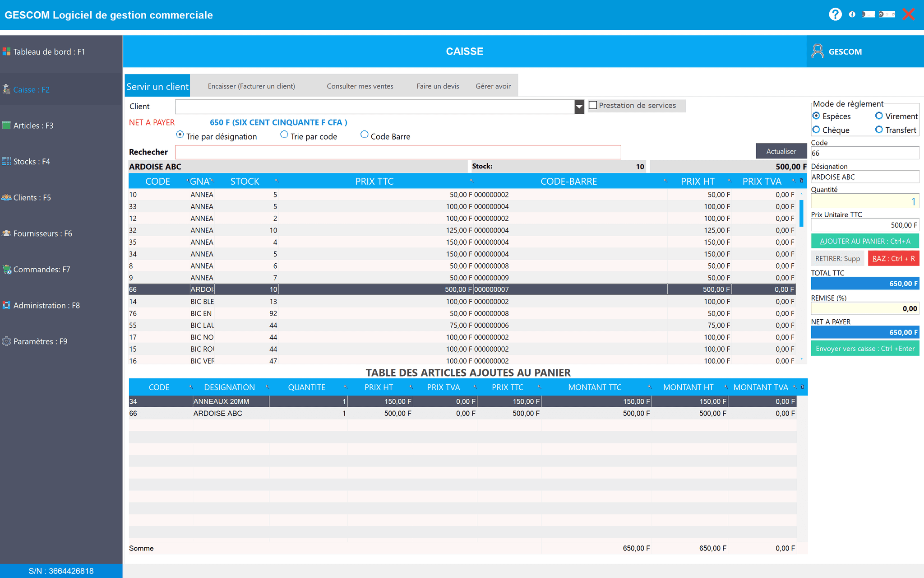This screenshot has width=924, height=578.
Task: Select Chèque payment mode
Action: pos(816,130)
